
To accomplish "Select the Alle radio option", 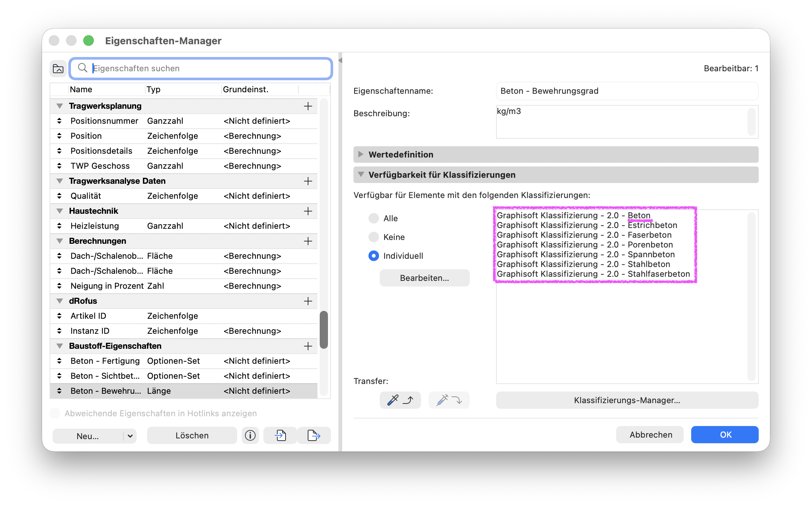I will 374,218.
